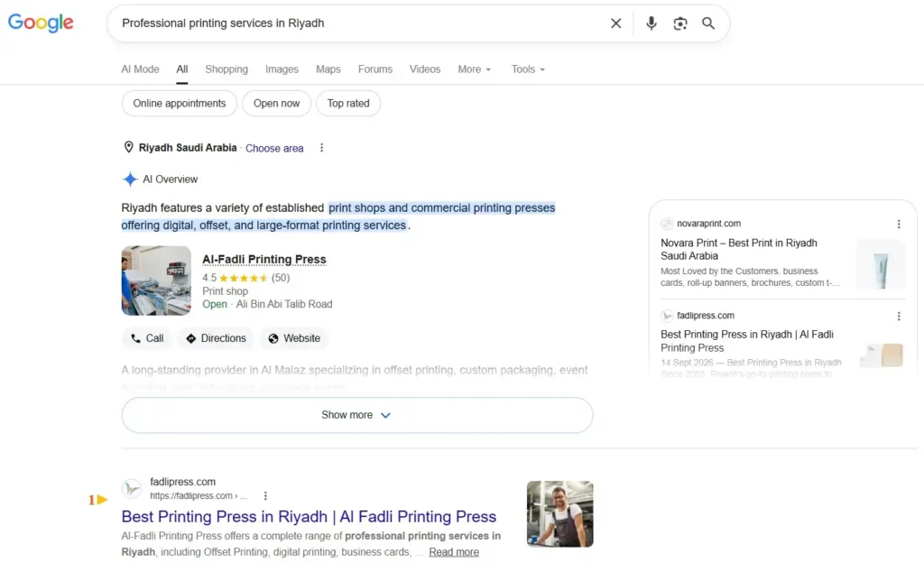
Task: Visit Al-Fadli Printing Press Website button
Action: click(x=294, y=338)
